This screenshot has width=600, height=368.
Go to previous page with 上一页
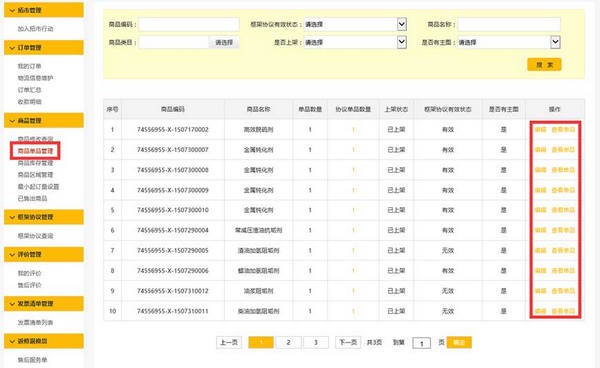[229, 342]
